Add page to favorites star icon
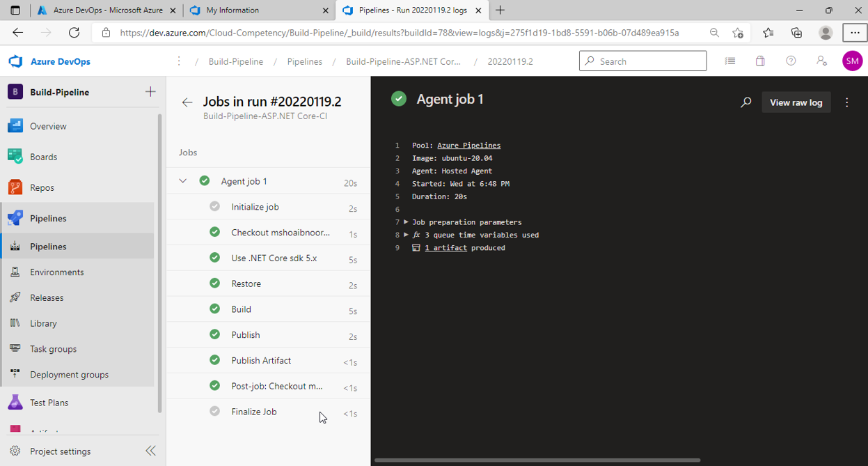The height and width of the screenshot is (466, 868). 738,33
